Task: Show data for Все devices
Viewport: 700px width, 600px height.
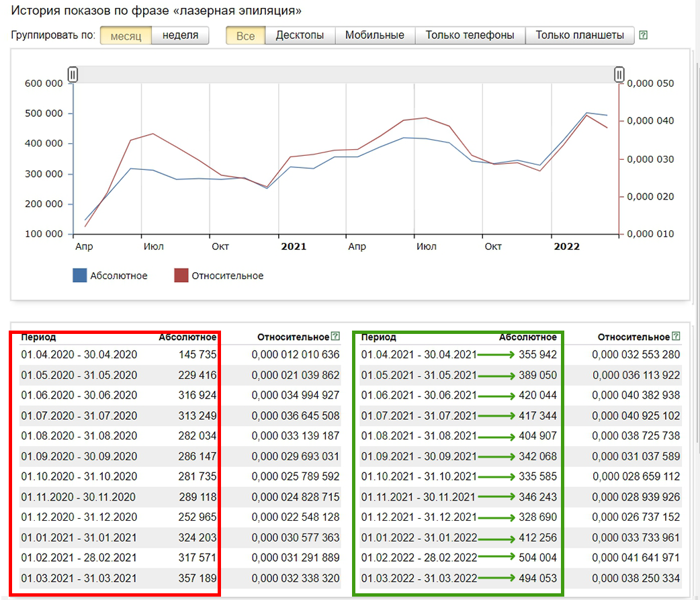Action: click(x=245, y=36)
